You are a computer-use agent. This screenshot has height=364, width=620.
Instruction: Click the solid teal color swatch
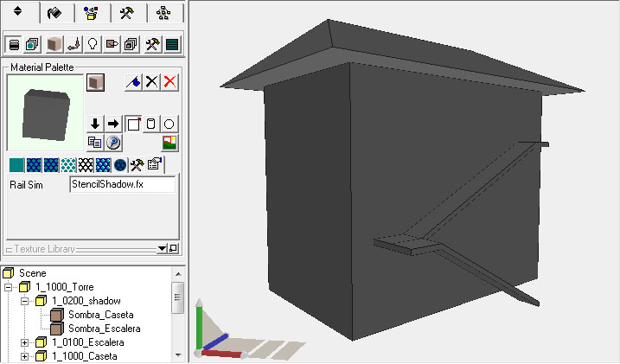tap(16, 164)
